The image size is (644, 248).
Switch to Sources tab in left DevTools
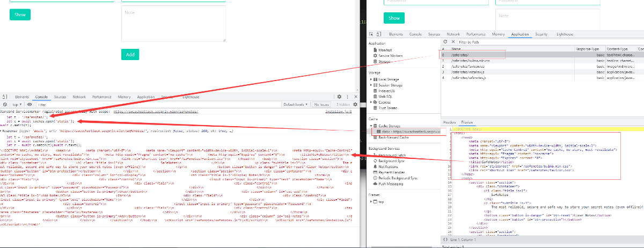pyautogui.click(x=60, y=97)
